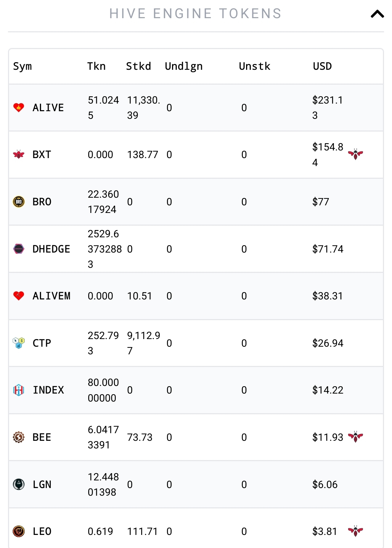
Task: Select the Tkn column header
Action: (96, 66)
